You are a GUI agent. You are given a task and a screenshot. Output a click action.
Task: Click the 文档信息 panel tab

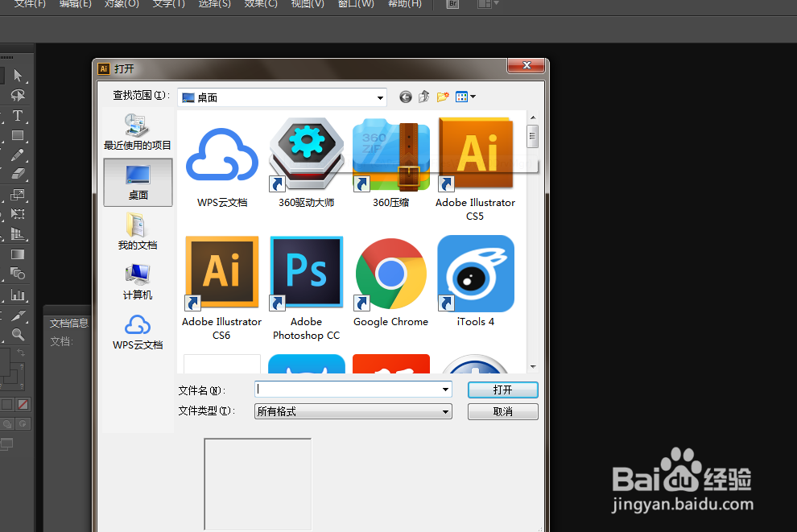click(68, 324)
